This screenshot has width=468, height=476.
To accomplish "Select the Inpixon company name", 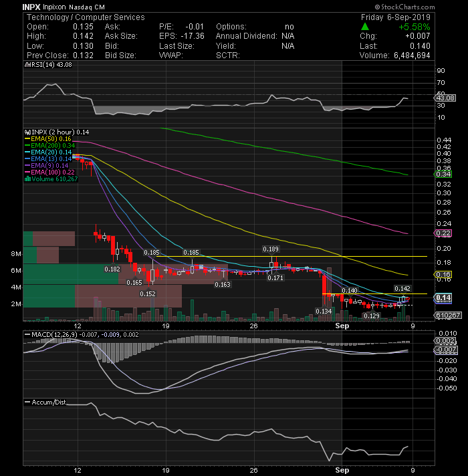I will click(x=54, y=7).
